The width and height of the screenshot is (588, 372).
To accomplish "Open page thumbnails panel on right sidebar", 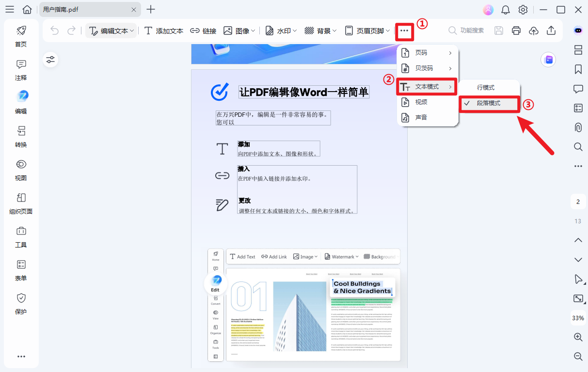I will [578, 50].
